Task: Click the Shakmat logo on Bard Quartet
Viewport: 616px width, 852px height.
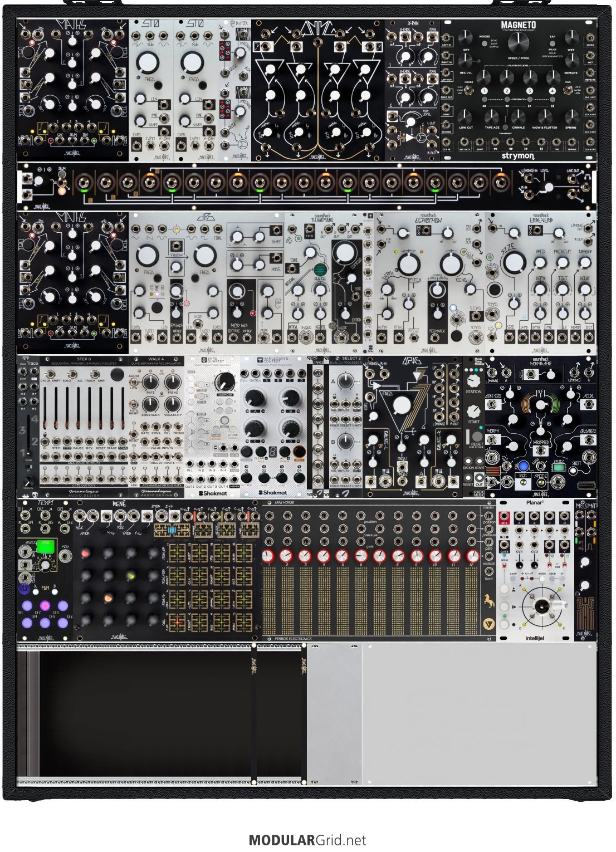Action: 212,493
